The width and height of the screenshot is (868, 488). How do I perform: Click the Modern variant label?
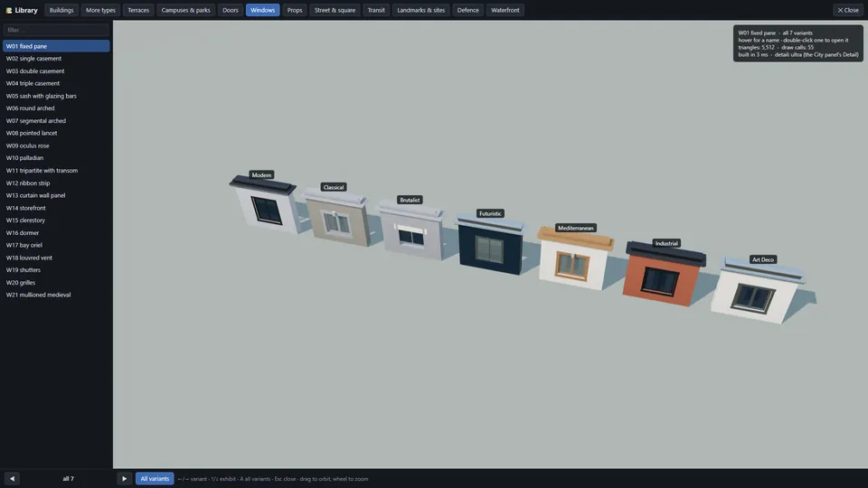click(261, 174)
